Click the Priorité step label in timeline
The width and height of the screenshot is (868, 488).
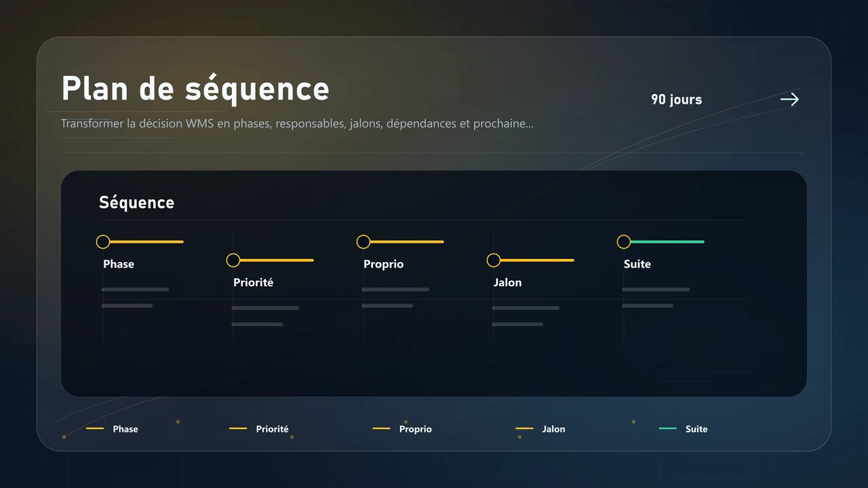pos(253,283)
